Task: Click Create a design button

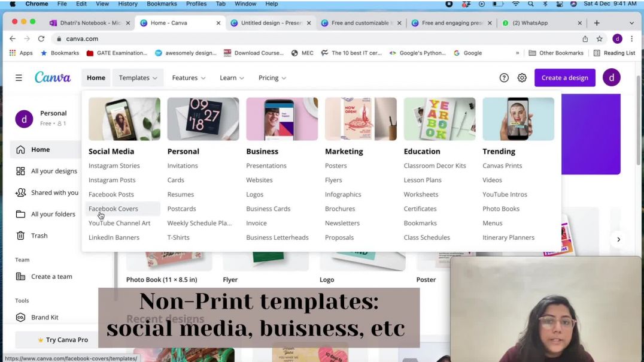Action: click(565, 78)
